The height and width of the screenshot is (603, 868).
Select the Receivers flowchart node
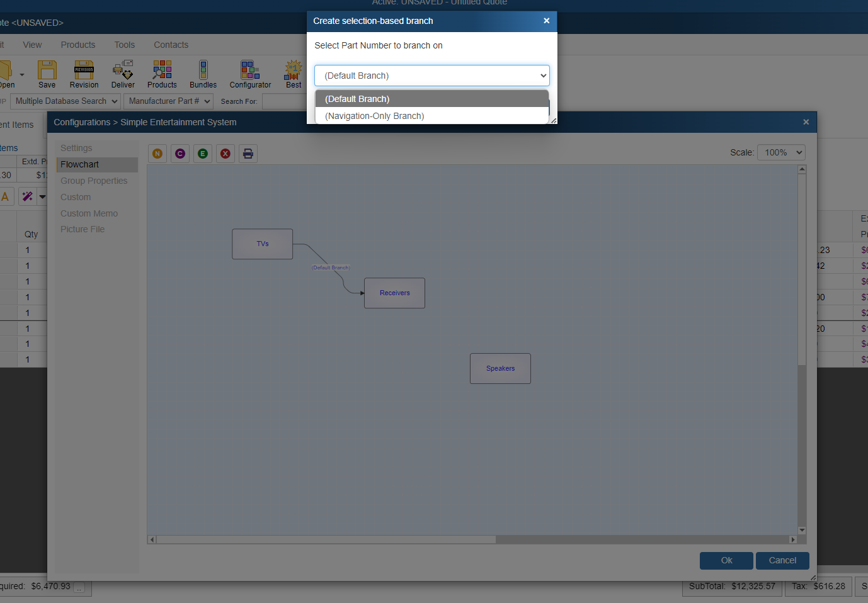395,293
